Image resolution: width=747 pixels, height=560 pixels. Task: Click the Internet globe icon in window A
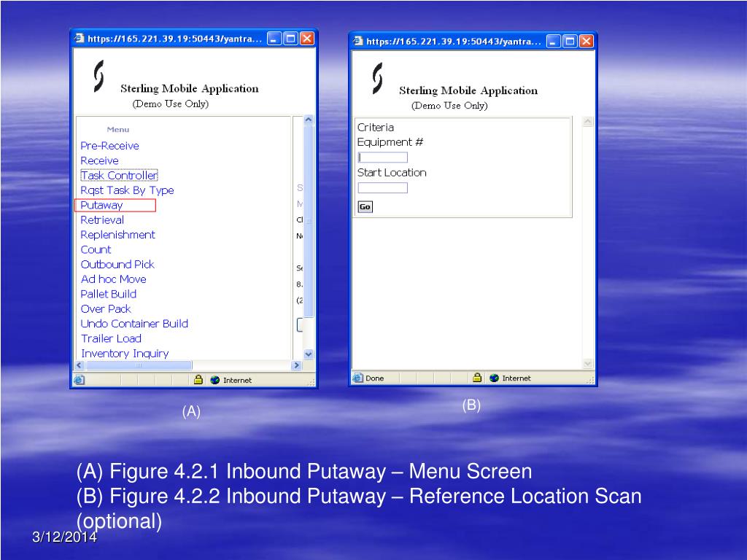[x=215, y=380]
